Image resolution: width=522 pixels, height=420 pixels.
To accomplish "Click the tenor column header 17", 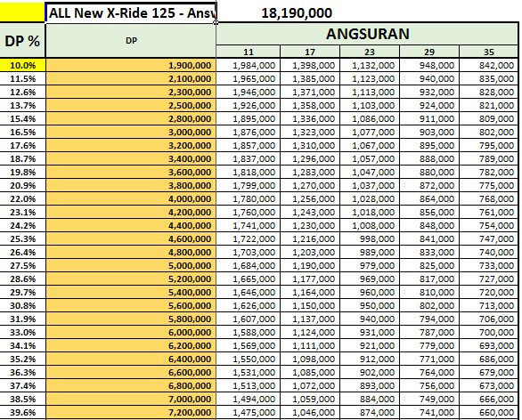I will [x=310, y=52].
